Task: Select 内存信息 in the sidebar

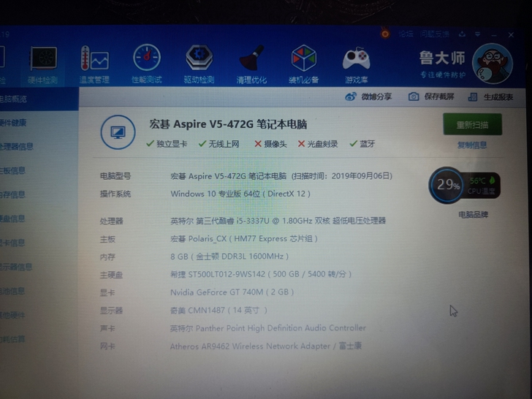Action: click(x=12, y=194)
